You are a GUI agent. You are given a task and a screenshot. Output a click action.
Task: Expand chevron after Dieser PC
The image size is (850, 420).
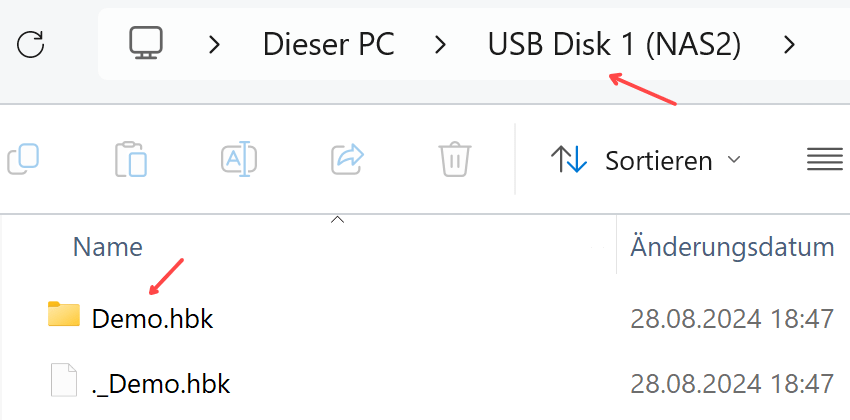(441, 44)
